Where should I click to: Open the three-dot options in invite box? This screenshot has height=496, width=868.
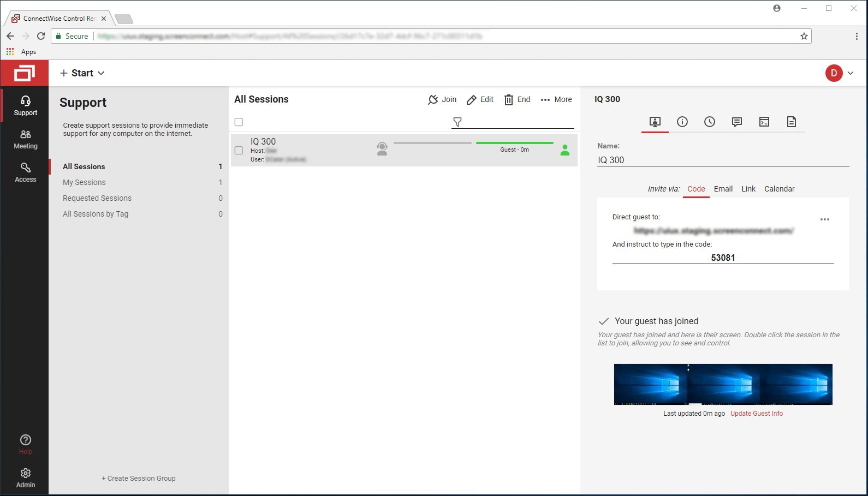[825, 219]
